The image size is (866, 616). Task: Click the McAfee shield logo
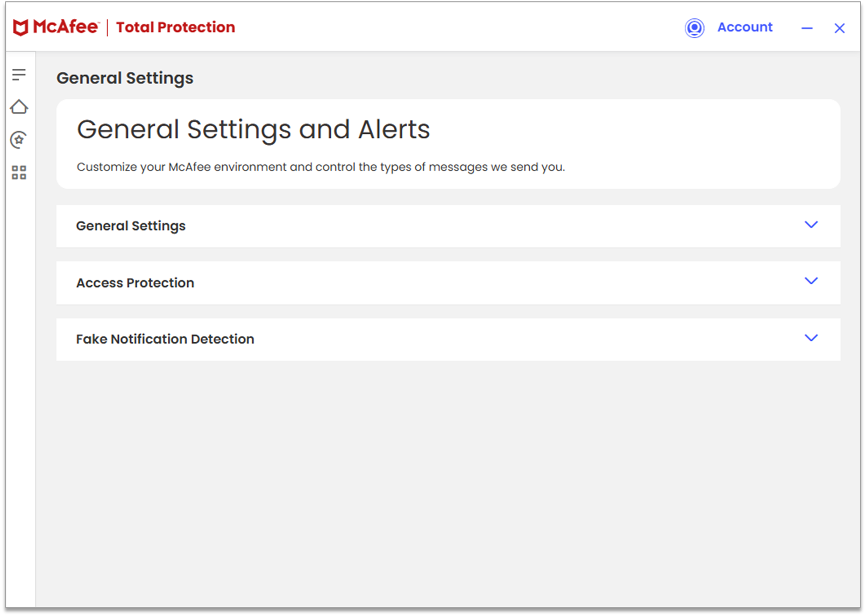pyautogui.click(x=20, y=27)
